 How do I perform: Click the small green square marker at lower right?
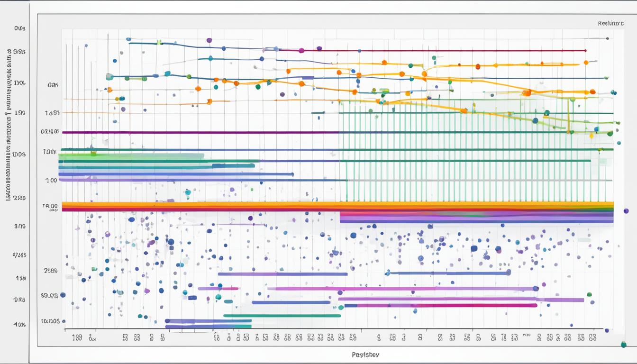(590, 294)
